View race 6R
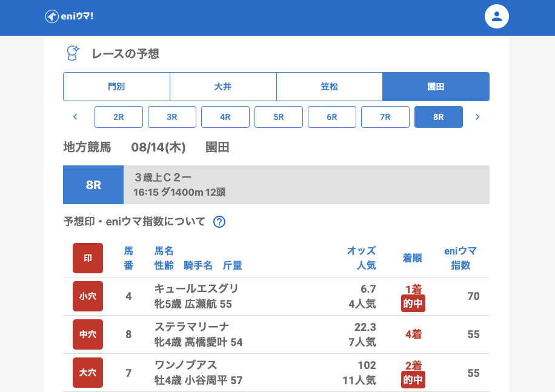Screen dimensions: 555x392 332,117
